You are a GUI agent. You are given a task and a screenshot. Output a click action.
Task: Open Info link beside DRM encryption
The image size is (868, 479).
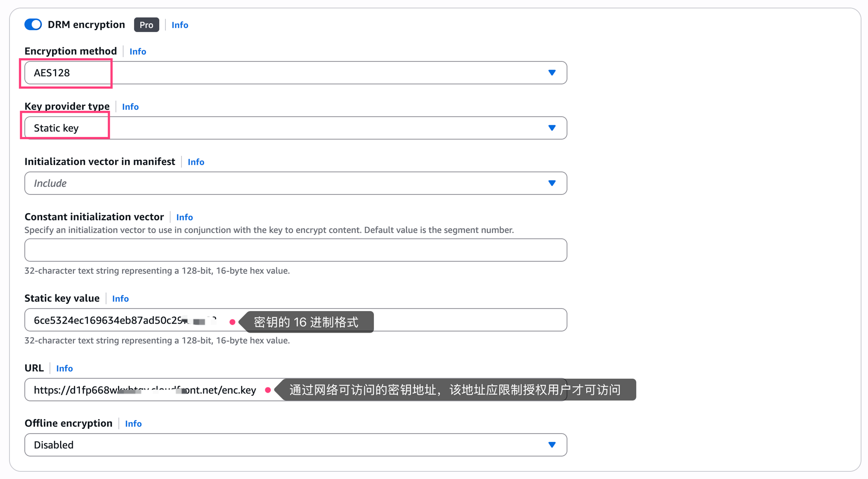(x=180, y=25)
